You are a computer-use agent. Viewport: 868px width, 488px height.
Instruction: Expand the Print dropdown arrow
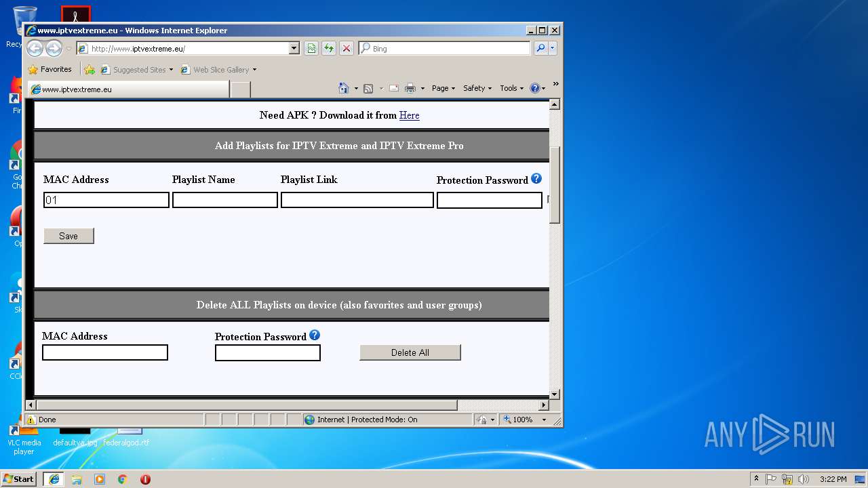coord(422,88)
